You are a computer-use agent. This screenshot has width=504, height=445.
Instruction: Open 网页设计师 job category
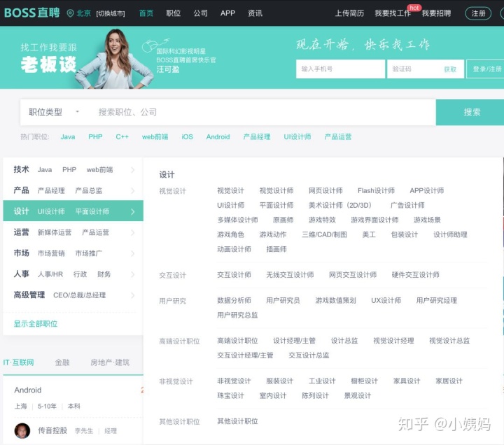pyautogui.click(x=325, y=190)
